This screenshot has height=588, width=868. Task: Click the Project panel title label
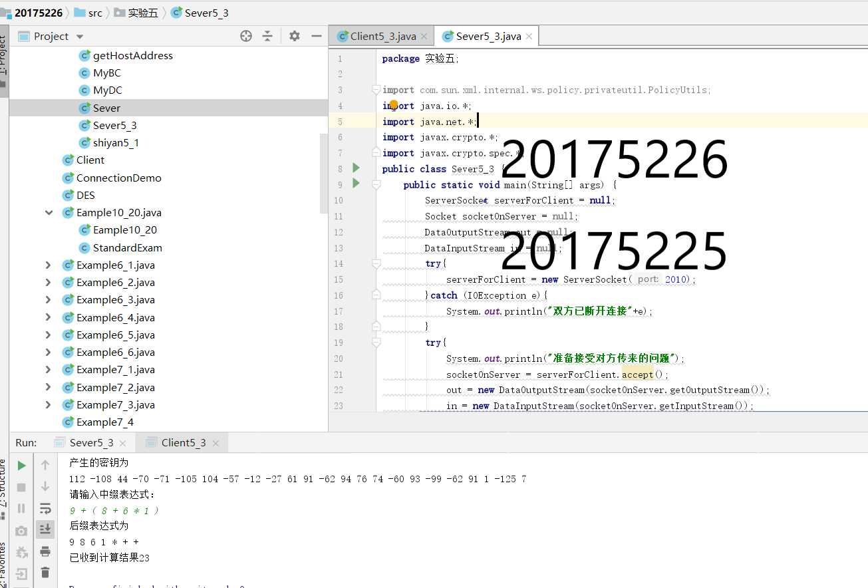[51, 37]
